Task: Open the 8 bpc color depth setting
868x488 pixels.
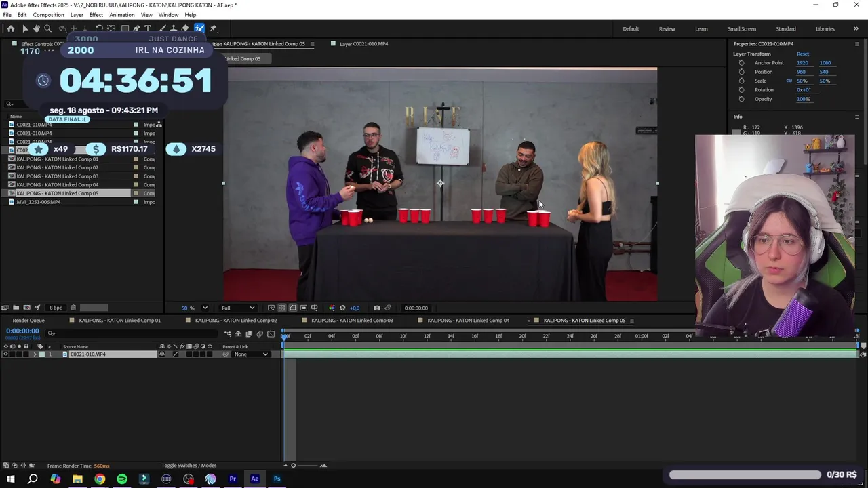Action: pyautogui.click(x=56, y=308)
